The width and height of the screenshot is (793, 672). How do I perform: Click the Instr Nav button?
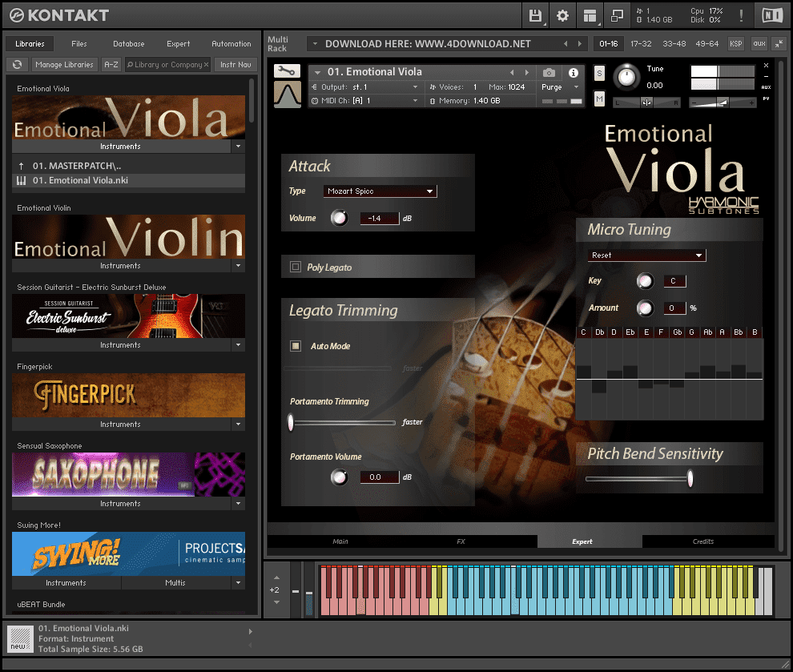click(235, 65)
